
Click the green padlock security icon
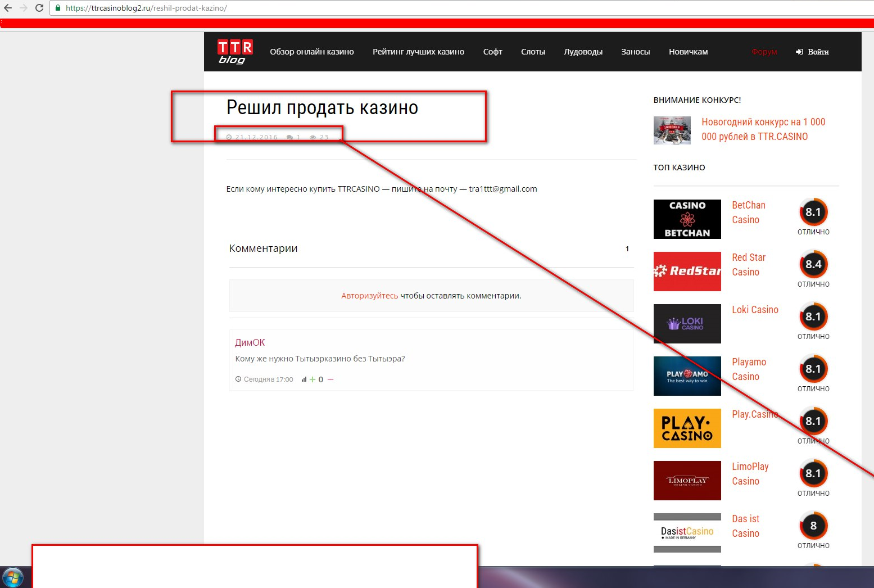pyautogui.click(x=57, y=8)
